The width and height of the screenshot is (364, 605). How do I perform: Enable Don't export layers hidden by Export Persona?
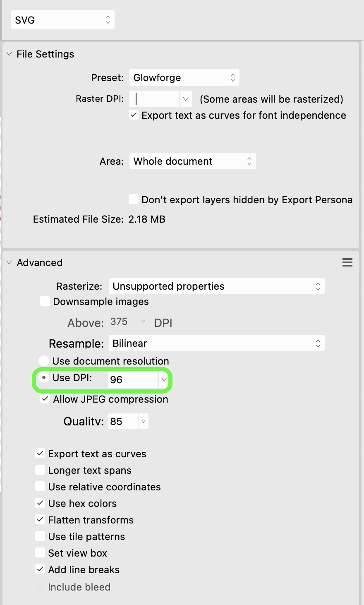134,199
